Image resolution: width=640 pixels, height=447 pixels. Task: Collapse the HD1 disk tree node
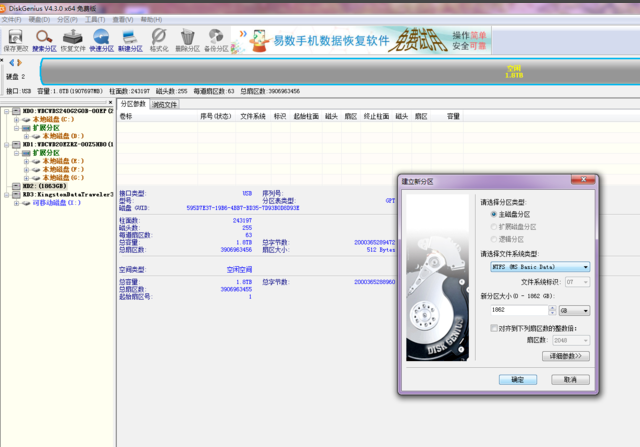coord(7,145)
